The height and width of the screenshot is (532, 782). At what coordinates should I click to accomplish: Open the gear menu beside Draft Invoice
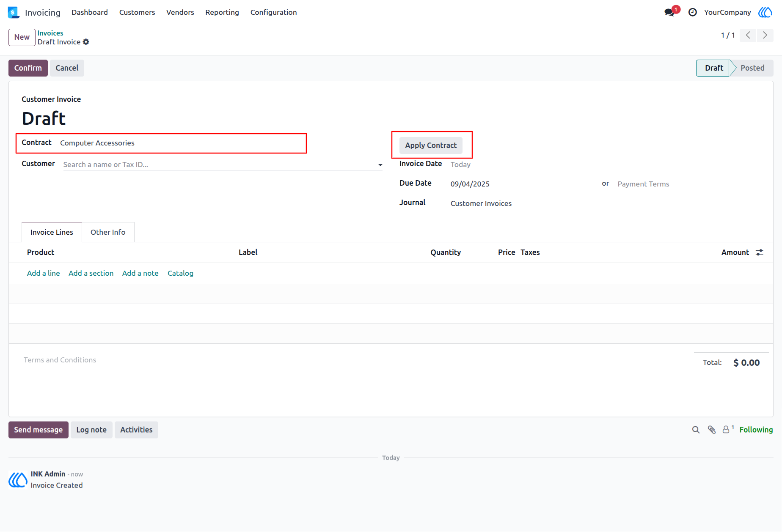pyautogui.click(x=86, y=42)
